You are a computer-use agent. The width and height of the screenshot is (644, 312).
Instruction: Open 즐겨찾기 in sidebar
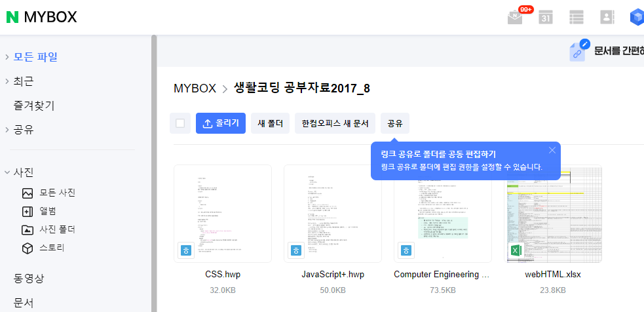point(34,106)
